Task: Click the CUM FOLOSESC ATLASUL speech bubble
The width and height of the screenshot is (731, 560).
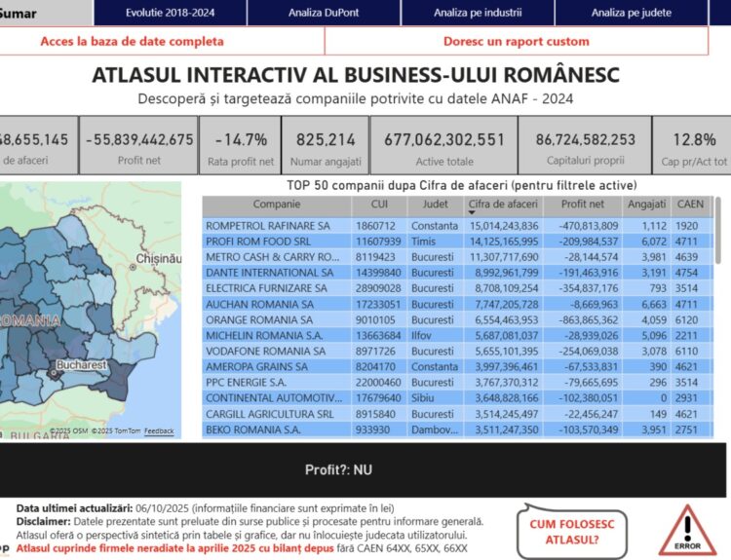Action: 572,530
